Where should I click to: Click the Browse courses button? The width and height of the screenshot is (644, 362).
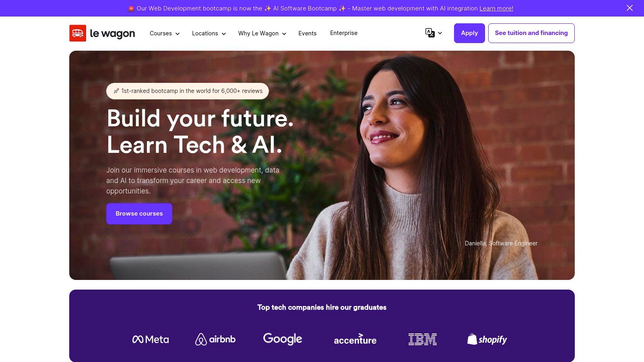[x=139, y=214]
